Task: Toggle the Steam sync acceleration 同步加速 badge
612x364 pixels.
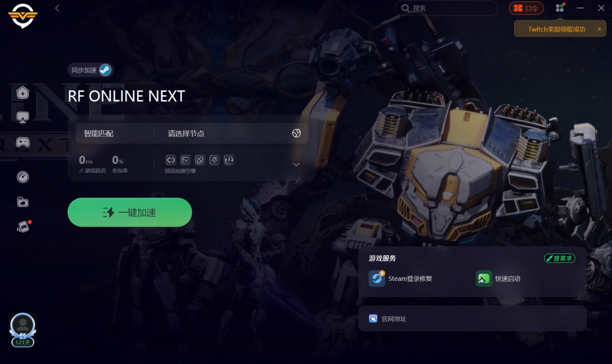Action: point(91,70)
